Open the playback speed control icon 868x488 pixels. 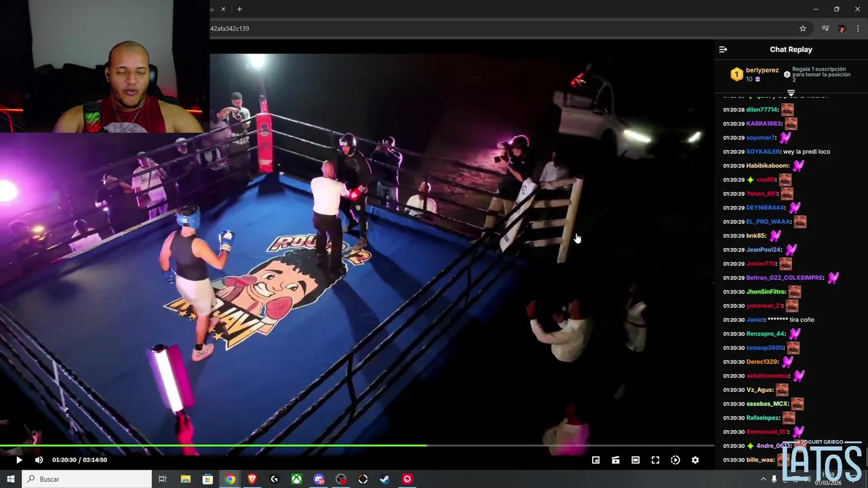(675, 460)
